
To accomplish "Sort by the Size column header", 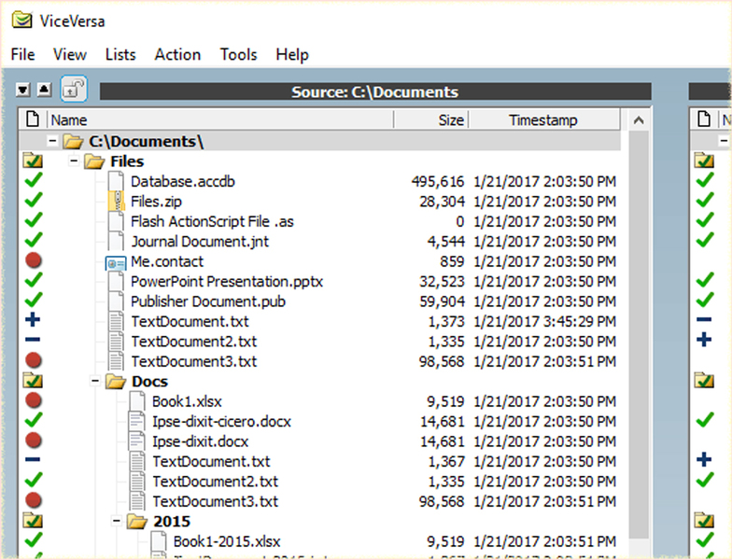I will 431,119.
